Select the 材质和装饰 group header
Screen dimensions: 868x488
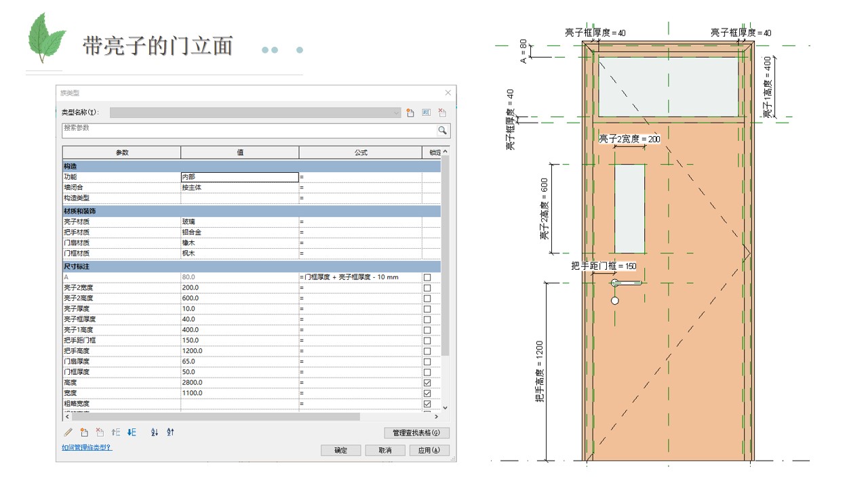pos(252,211)
